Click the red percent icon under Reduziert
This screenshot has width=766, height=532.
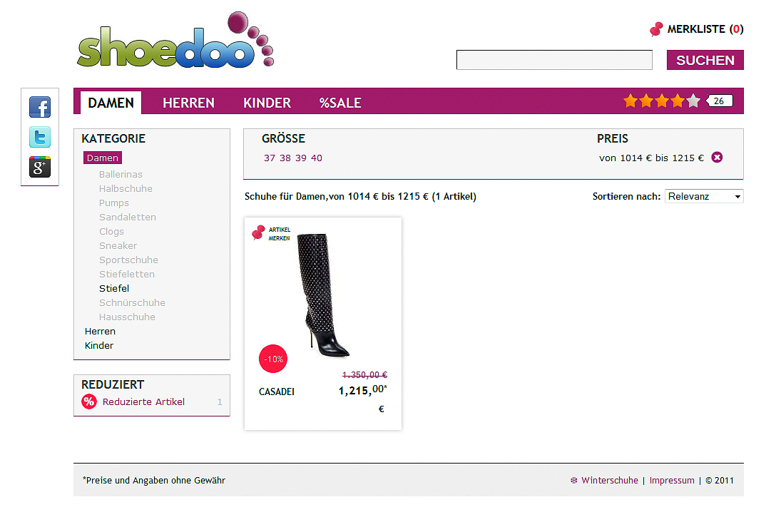point(89,401)
